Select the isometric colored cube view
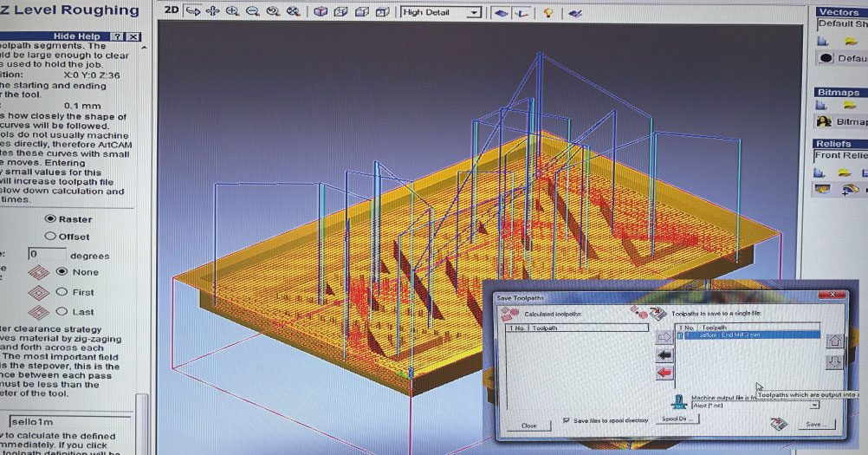The height and width of the screenshot is (455, 868). [x=321, y=11]
